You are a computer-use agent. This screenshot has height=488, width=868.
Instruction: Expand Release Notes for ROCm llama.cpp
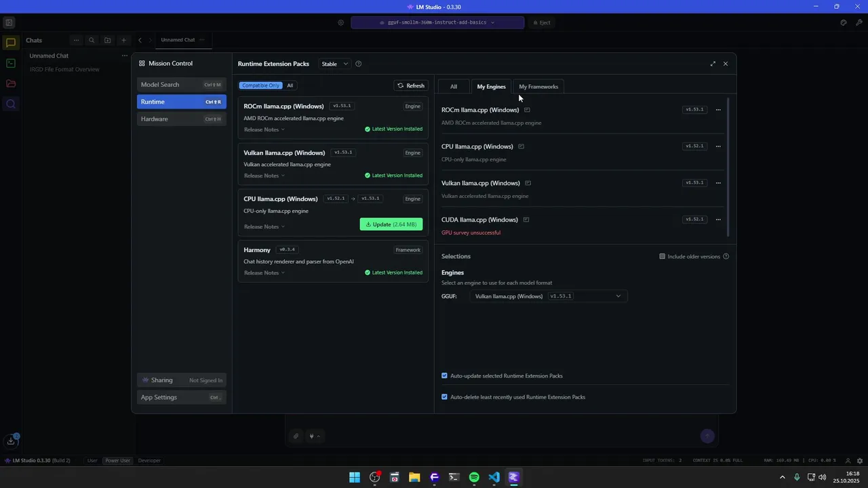264,129
